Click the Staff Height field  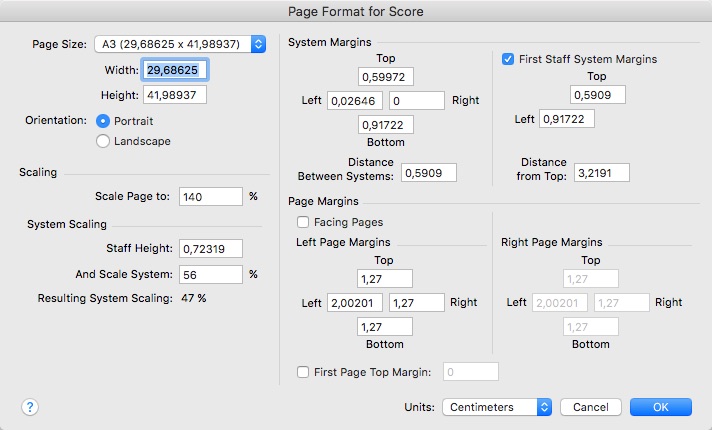[x=211, y=248]
